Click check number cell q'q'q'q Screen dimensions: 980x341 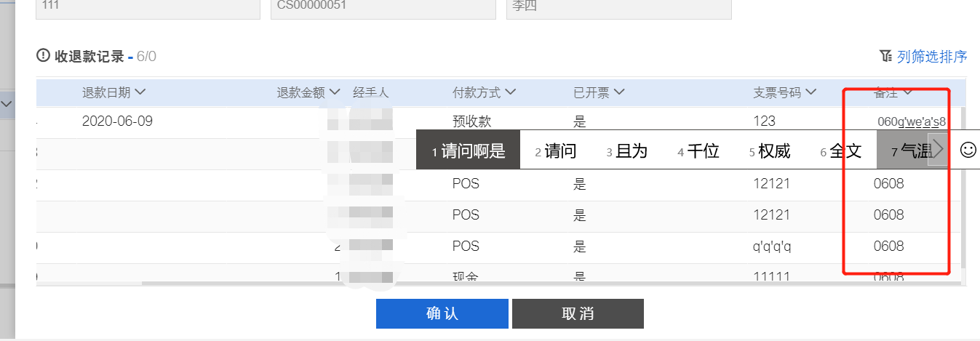772,246
